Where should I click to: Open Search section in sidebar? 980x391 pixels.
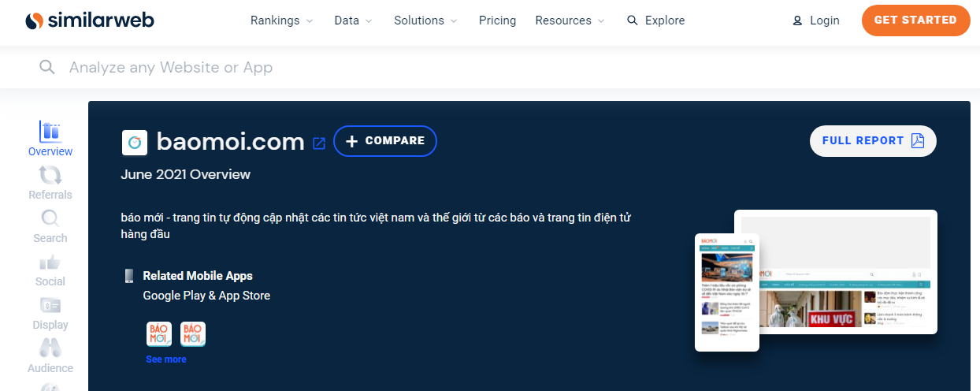pyautogui.click(x=50, y=225)
